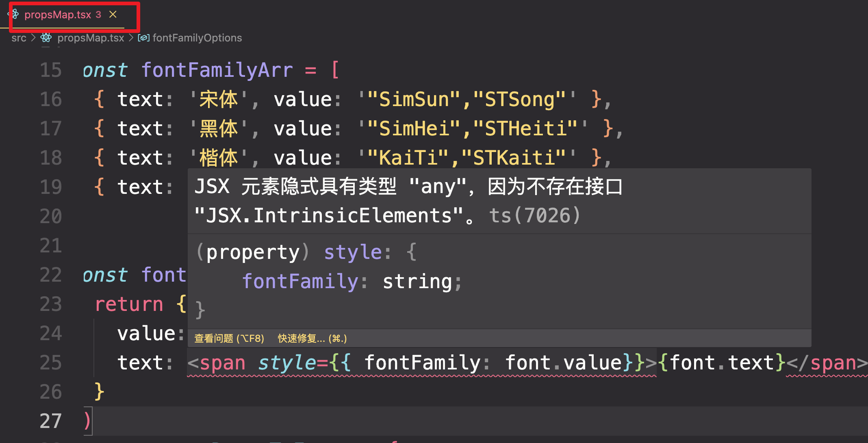Image resolution: width=868 pixels, height=443 pixels.
Task: Click line number 27 in the gutter
Action: pyautogui.click(x=51, y=421)
